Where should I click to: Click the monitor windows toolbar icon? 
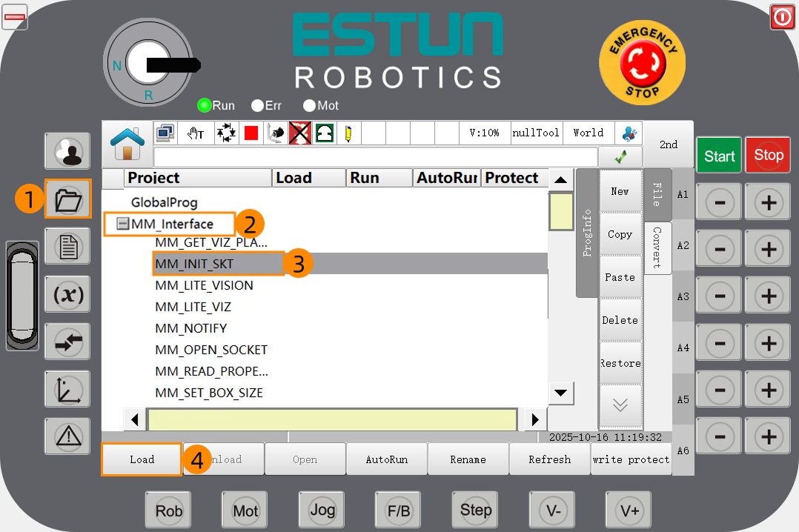tap(165, 133)
